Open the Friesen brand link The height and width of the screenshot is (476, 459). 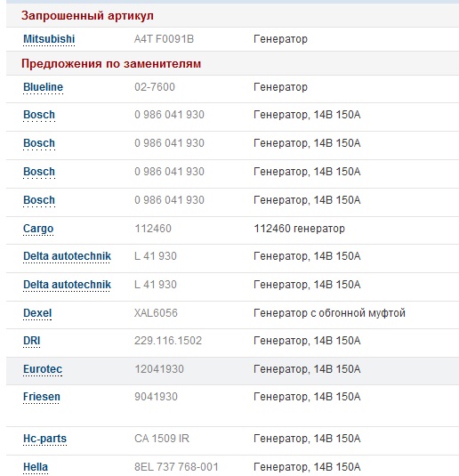click(x=42, y=397)
